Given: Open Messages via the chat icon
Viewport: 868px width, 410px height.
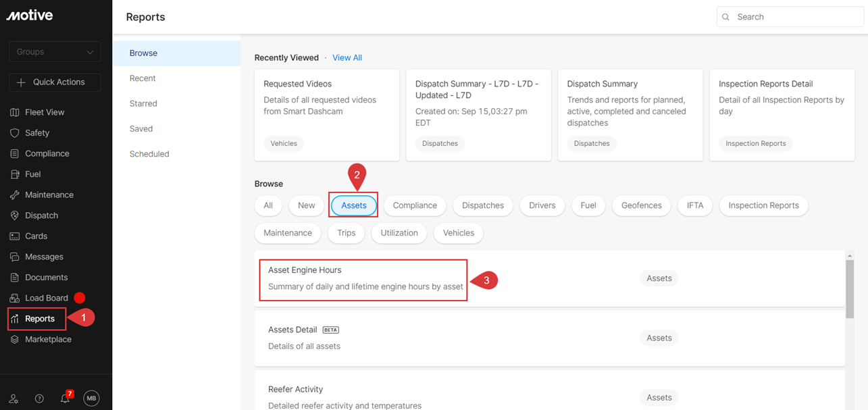Looking at the screenshot, I should 15,257.
